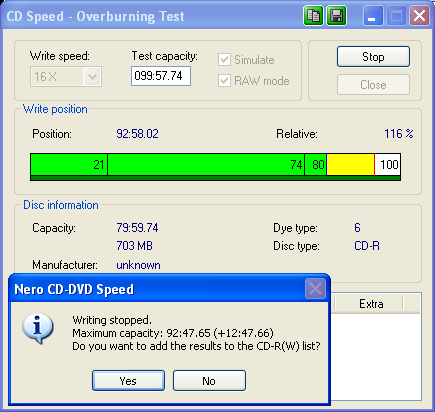Click the Nero CD-DVD Speed dialog title

pos(74,289)
